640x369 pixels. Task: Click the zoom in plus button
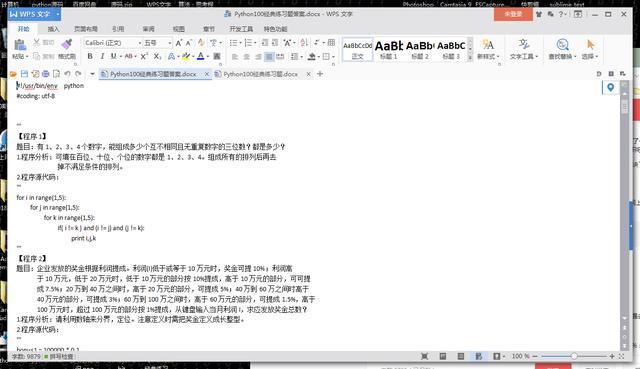coord(611,356)
